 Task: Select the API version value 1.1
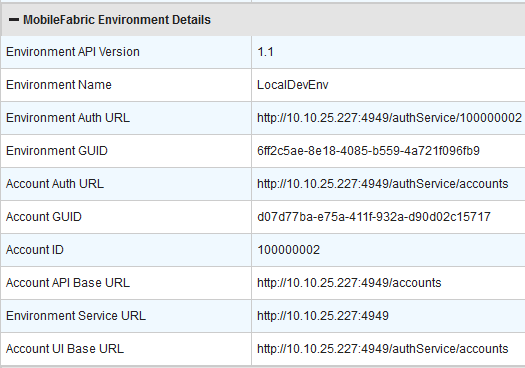tap(265, 52)
